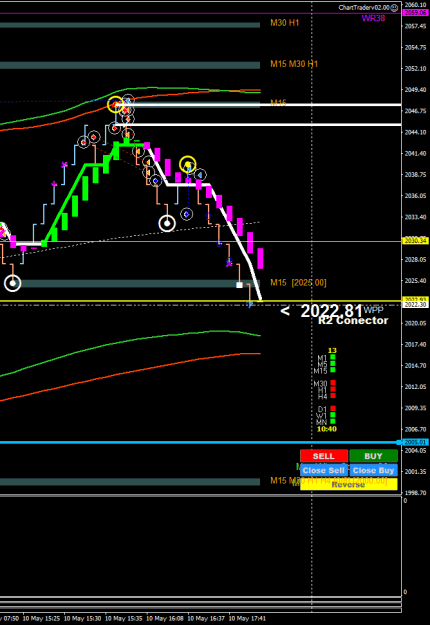Click the red H4 timeframe trend square
This screenshot has width=430, height=625.
(333, 395)
